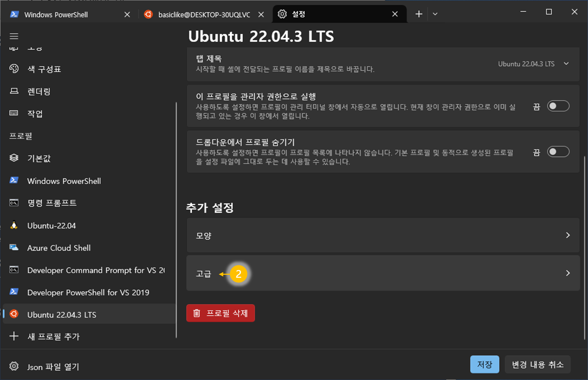Close the basiclike@DESKTOP tab
The width and height of the screenshot is (588, 380).
(x=261, y=14)
